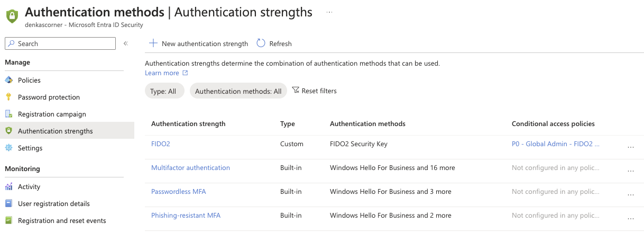Screen dimensions: 644x232
Task: Click the Conditional access policies column header
Action: coord(553,124)
